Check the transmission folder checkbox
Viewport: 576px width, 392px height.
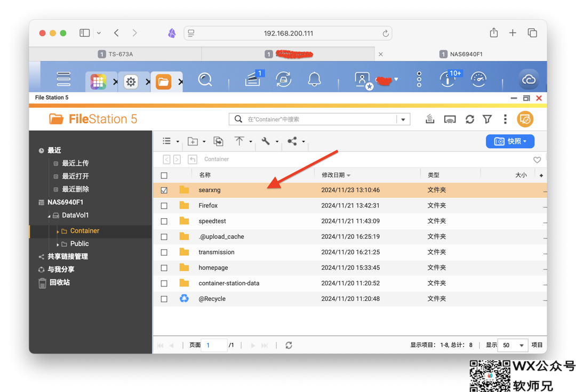(x=164, y=252)
